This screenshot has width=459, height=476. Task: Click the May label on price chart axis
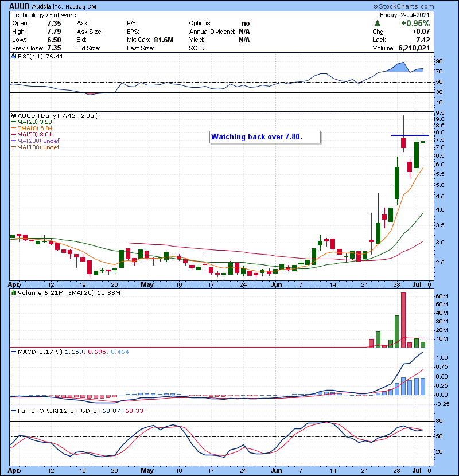(x=147, y=285)
